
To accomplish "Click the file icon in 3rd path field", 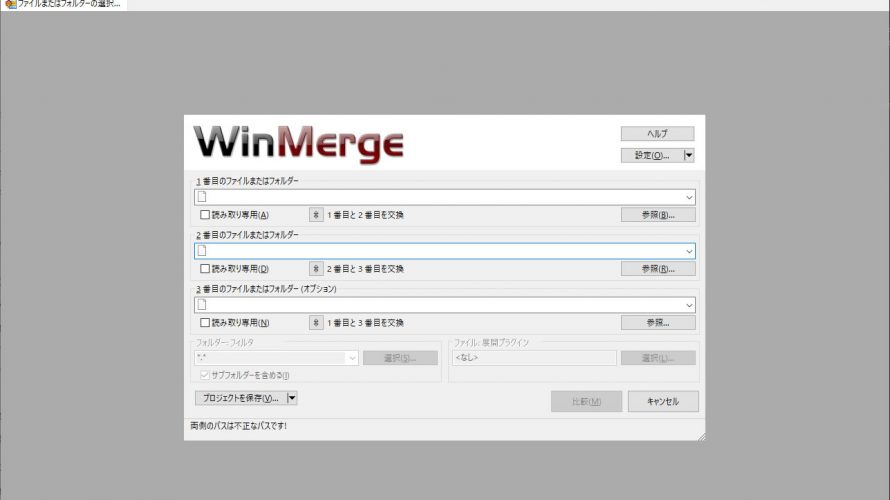I will point(201,305).
